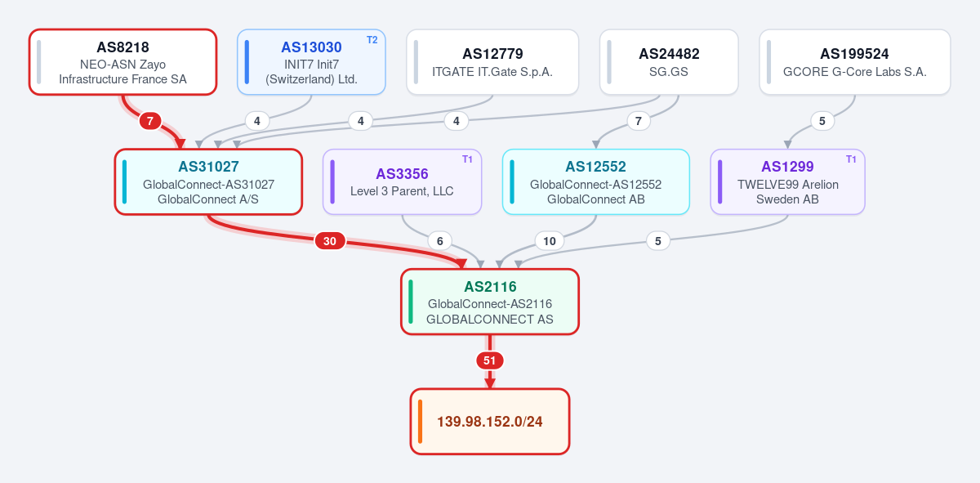This screenshot has height=483, width=980.
Task: Click the T1 tag on AS3356
Action: tap(467, 159)
